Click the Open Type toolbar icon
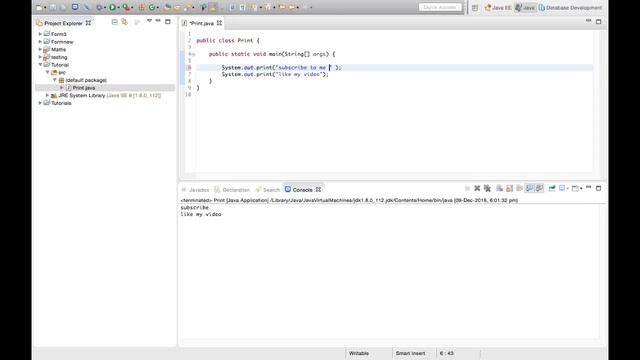The image size is (640, 360). tap(168, 7)
